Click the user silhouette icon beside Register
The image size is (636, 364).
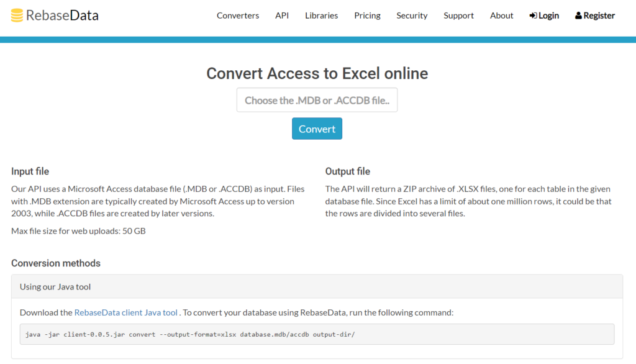click(x=578, y=16)
